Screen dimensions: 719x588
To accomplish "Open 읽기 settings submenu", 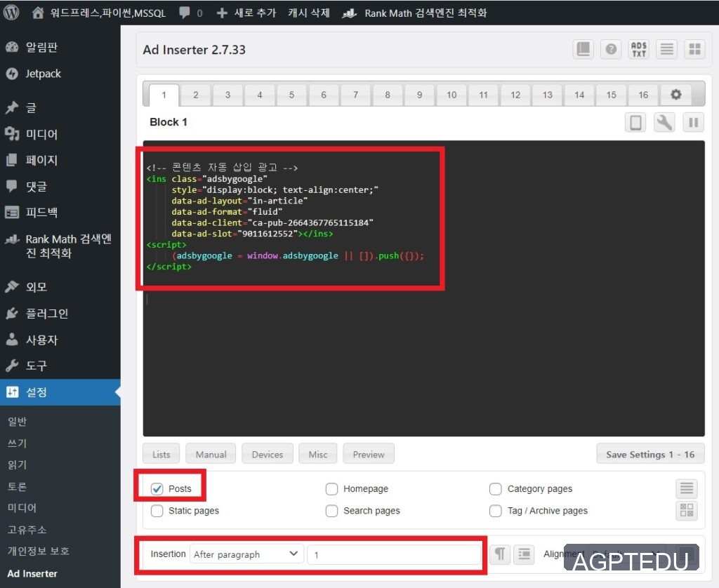I will [x=17, y=465].
